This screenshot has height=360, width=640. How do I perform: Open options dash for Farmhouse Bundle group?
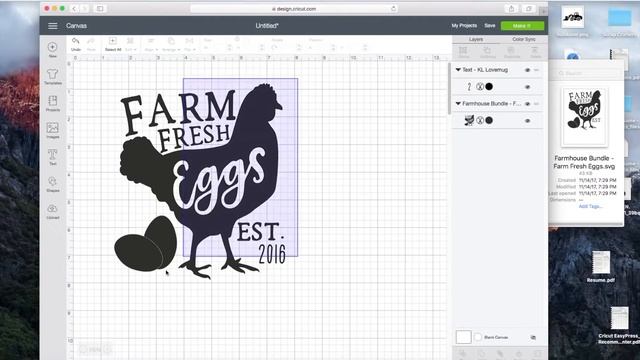(536, 104)
